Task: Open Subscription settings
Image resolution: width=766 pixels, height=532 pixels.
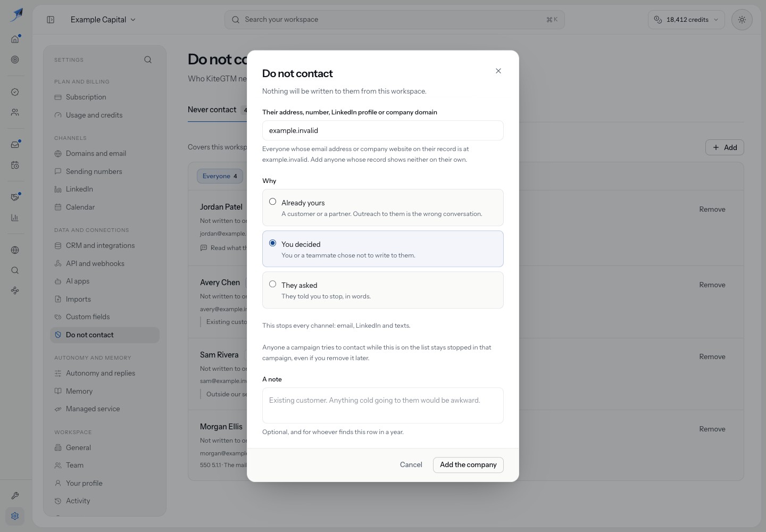Action: tap(105, 97)
